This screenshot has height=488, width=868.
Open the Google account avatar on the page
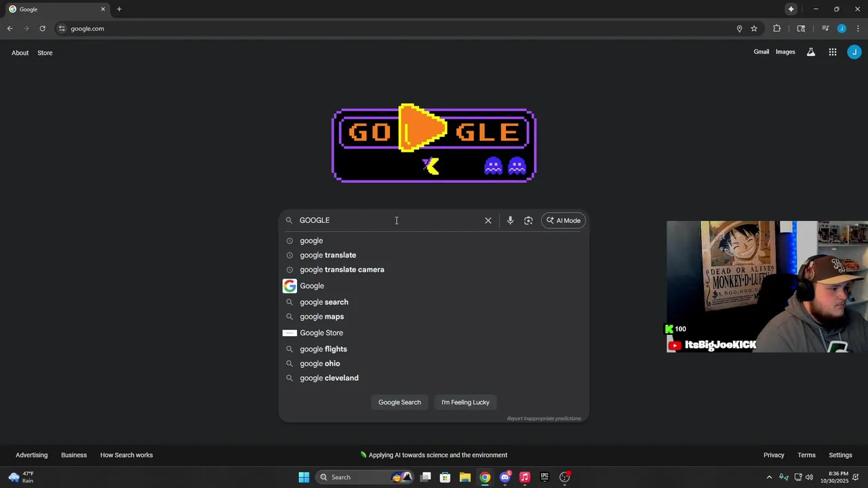click(854, 52)
